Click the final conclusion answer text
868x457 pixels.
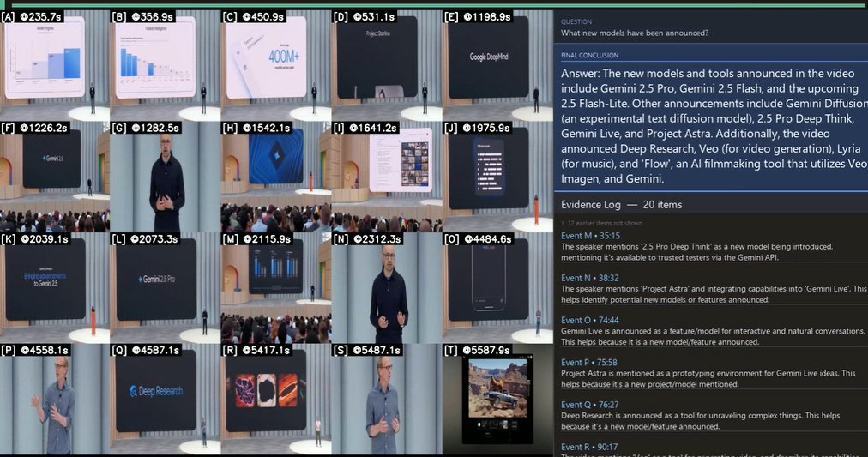(714, 126)
